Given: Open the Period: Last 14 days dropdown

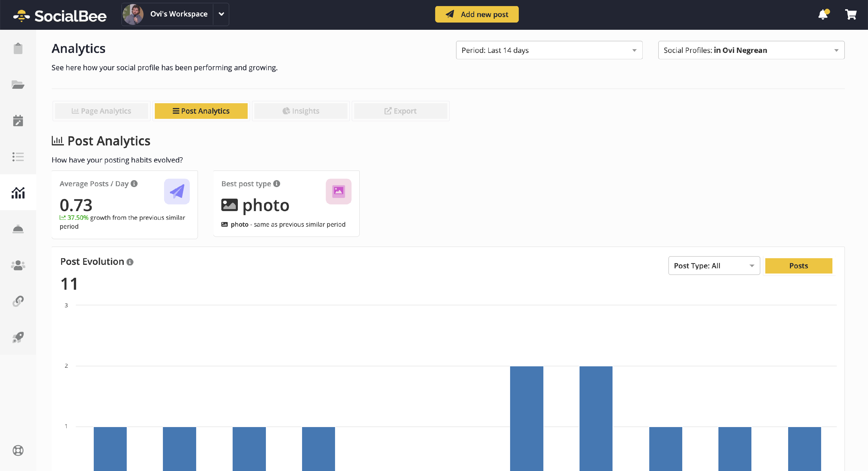Looking at the screenshot, I should [x=549, y=50].
